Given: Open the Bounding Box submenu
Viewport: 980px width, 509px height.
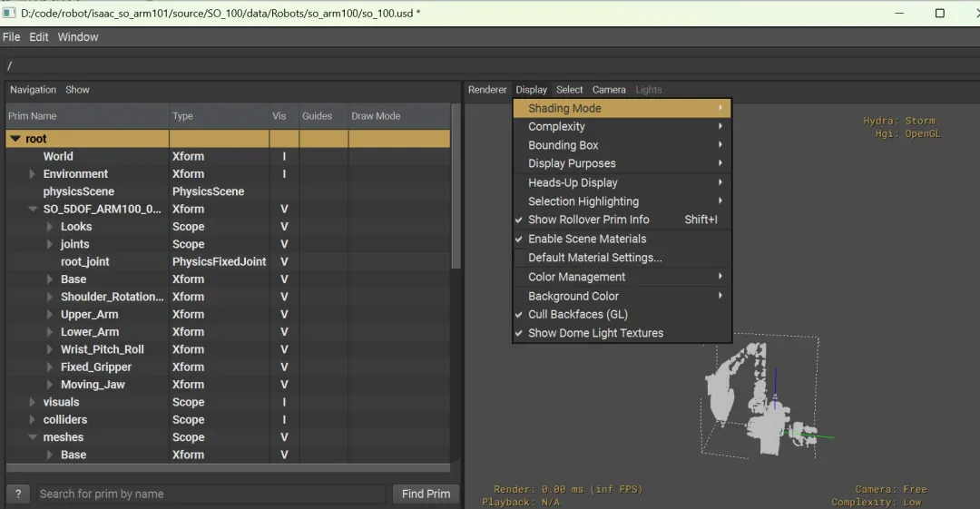Looking at the screenshot, I should [622, 145].
